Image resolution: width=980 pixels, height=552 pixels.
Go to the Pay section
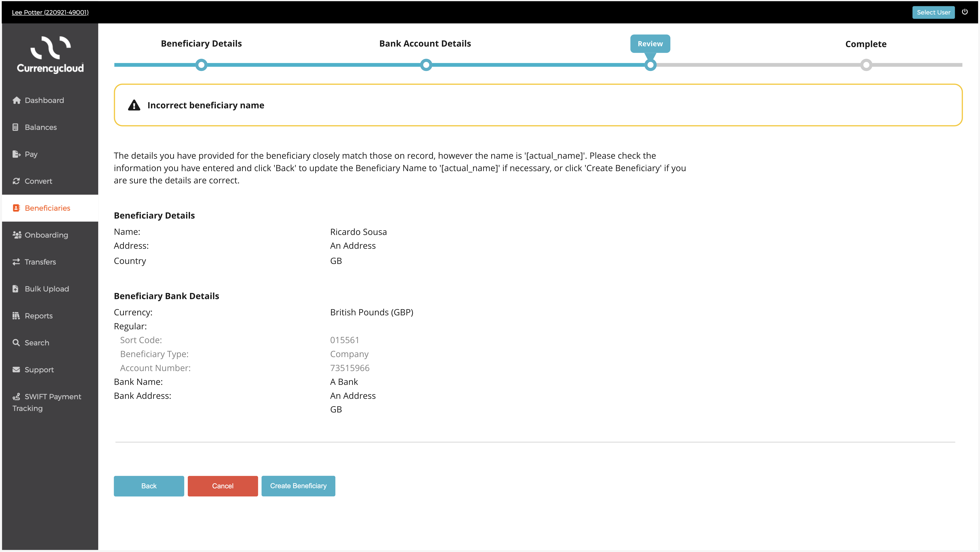[50, 154]
